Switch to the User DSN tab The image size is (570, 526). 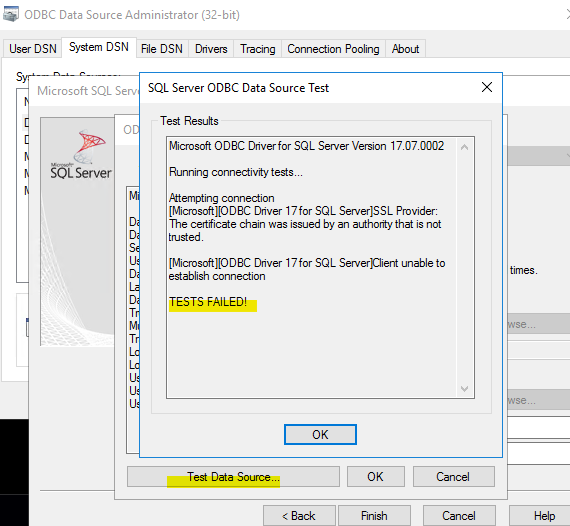click(33, 49)
